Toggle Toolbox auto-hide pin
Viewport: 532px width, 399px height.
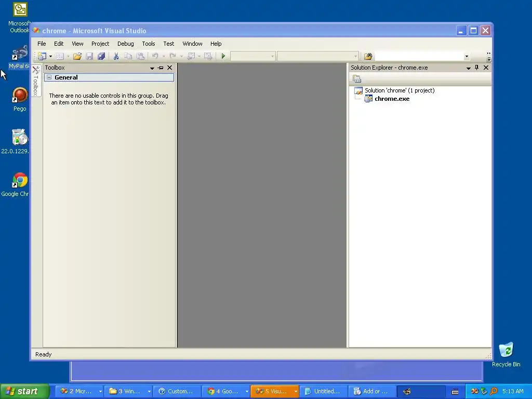pyautogui.click(x=161, y=68)
